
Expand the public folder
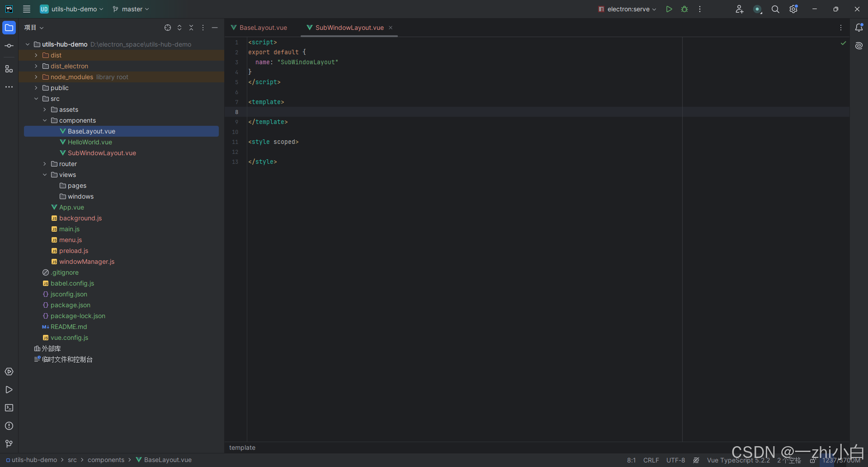pos(36,88)
